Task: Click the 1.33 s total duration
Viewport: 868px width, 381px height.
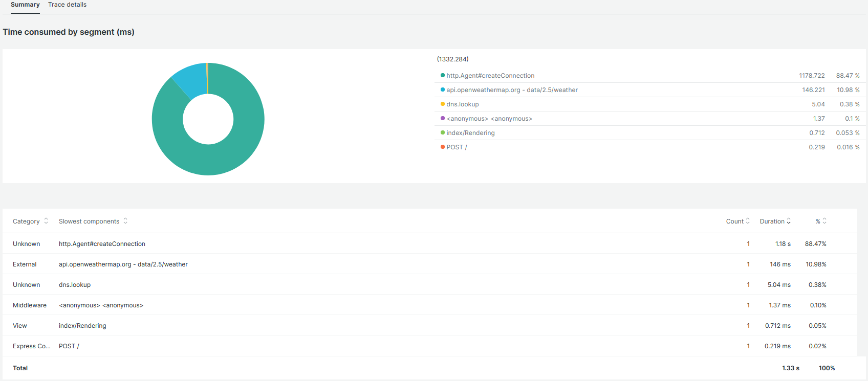Action: click(x=791, y=368)
